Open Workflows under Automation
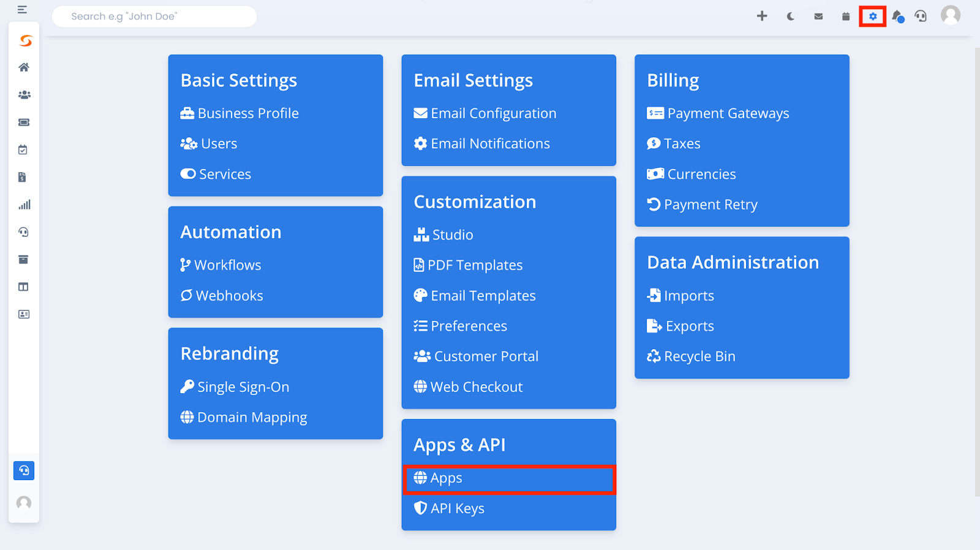This screenshot has height=550, width=980. click(221, 265)
